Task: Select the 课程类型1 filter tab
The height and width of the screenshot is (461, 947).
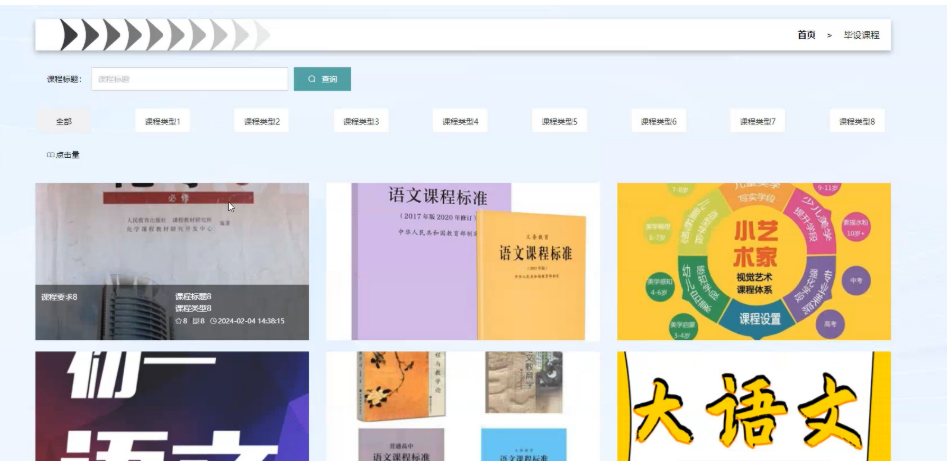Action: coord(162,121)
